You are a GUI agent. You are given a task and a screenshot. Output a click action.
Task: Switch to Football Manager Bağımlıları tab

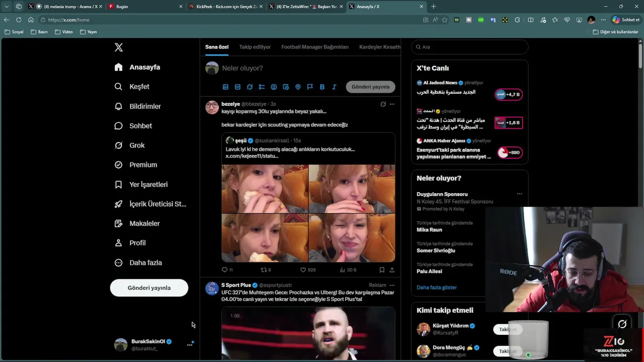[x=315, y=47]
